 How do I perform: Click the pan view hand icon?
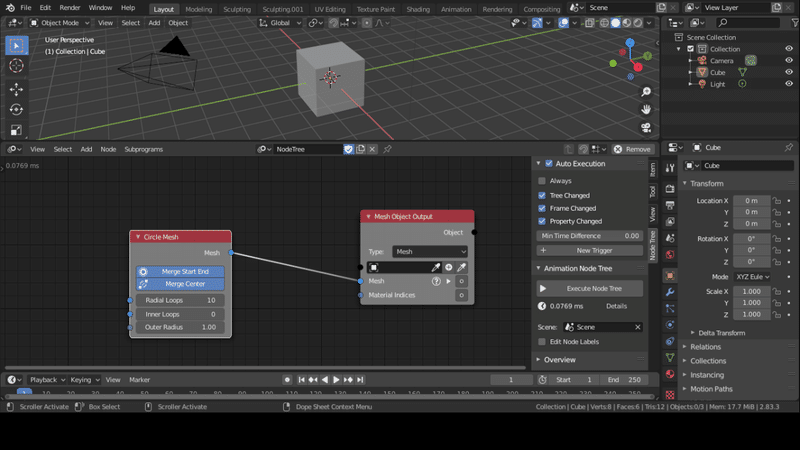tap(647, 109)
